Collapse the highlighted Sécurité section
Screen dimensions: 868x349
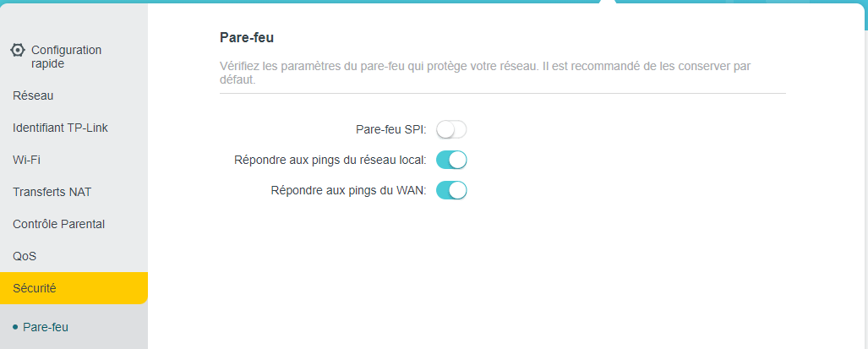pos(74,288)
